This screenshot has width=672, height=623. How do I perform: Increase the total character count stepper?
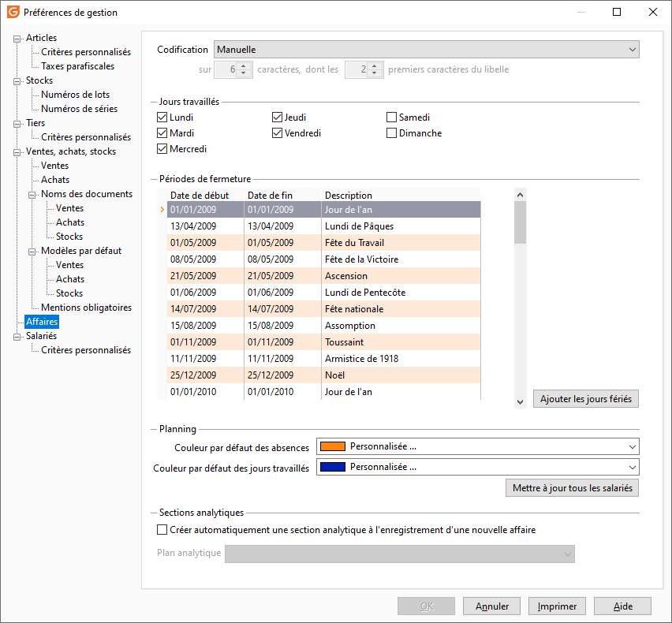[244, 66]
